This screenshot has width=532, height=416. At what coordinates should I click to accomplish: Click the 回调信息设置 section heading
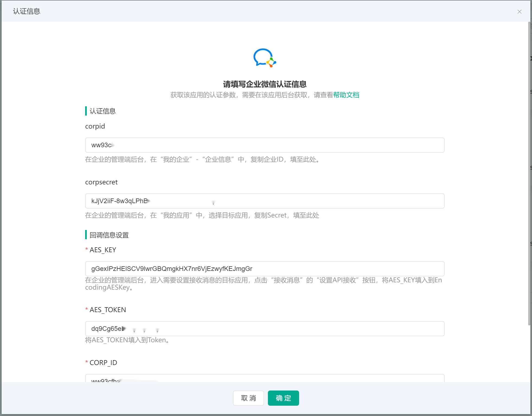[109, 235]
